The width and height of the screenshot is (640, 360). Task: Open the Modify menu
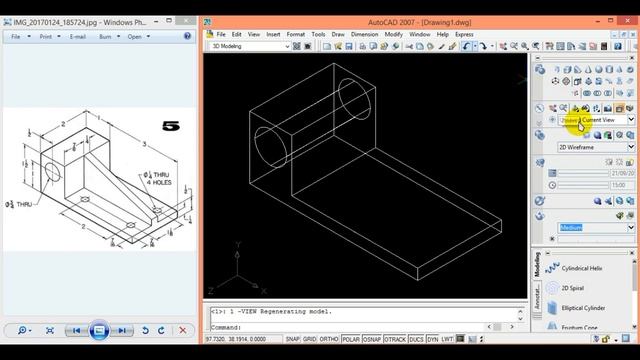click(x=393, y=35)
